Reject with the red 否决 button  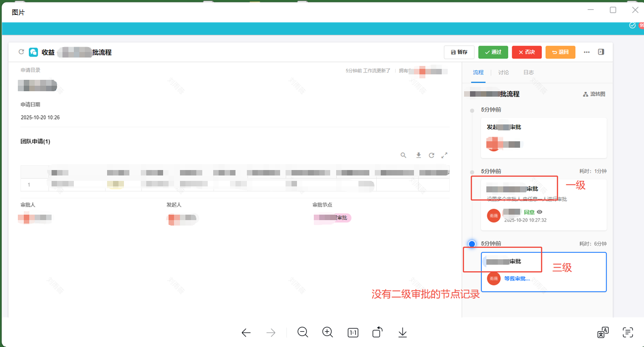(527, 52)
